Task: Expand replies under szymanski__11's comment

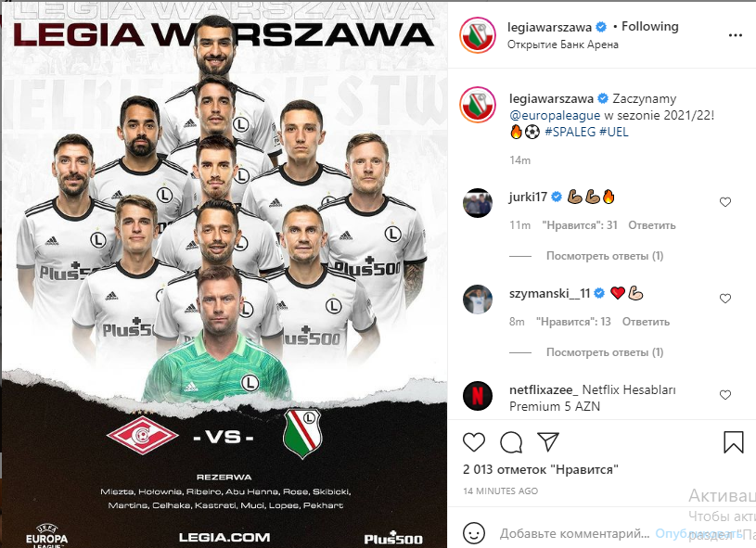Action: pos(605,352)
